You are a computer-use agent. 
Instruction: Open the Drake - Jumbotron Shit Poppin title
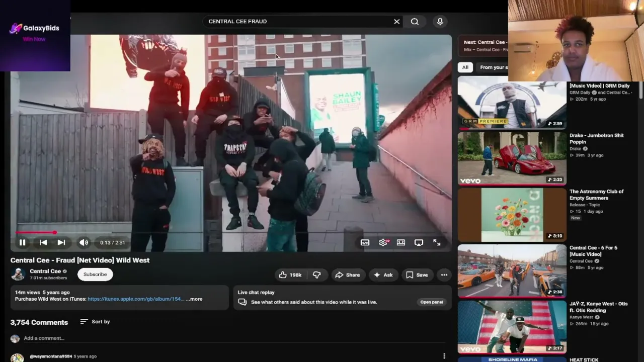click(x=597, y=139)
